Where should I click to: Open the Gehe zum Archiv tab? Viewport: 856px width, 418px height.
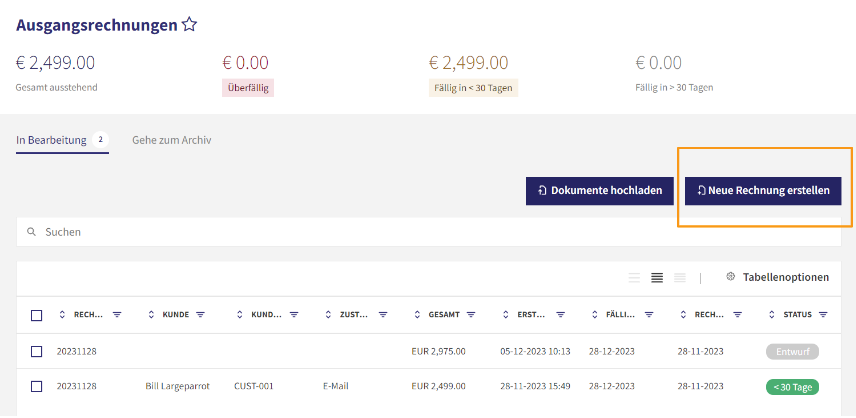[x=171, y=140]
